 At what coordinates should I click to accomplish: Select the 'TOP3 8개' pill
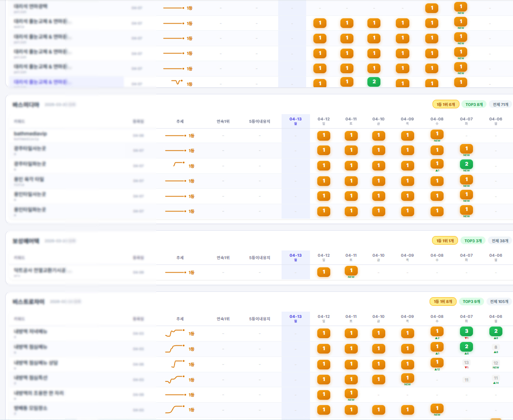(472, 104)
